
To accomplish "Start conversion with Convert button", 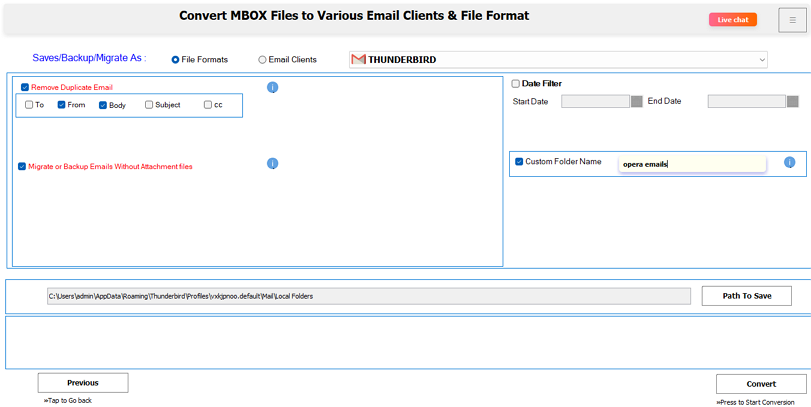I will [x=761, y=384].
